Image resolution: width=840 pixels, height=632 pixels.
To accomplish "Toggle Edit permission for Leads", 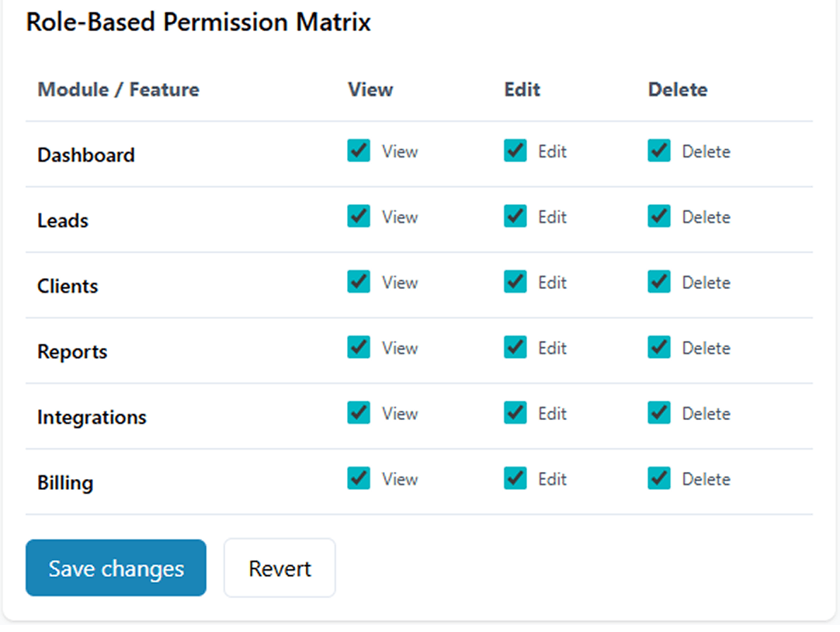I will tap(515, 216).
